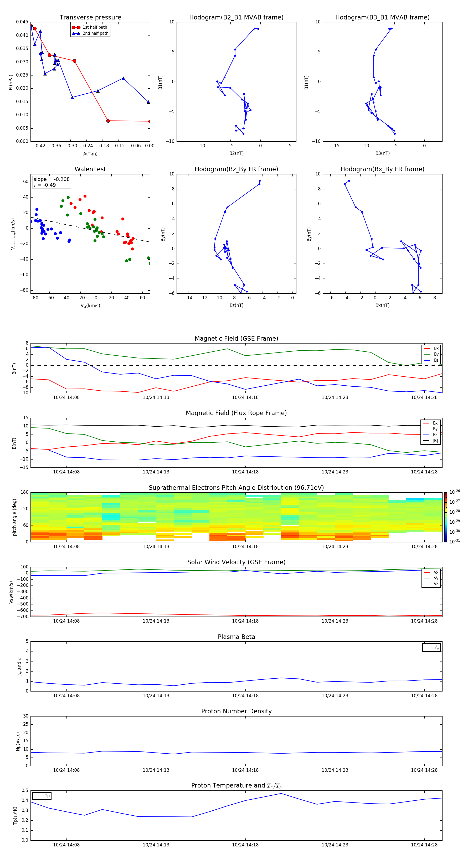Select "Bx" in the GSE magnetic field legend
The width and height of the screenshot is (473, 868).
click(431, 349)
